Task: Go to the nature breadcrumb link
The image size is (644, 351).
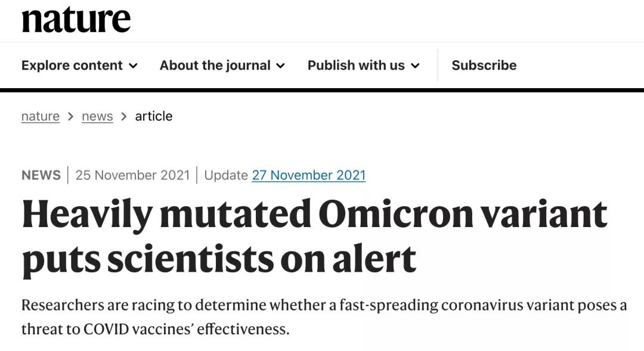Action: [x=41, y=116]
